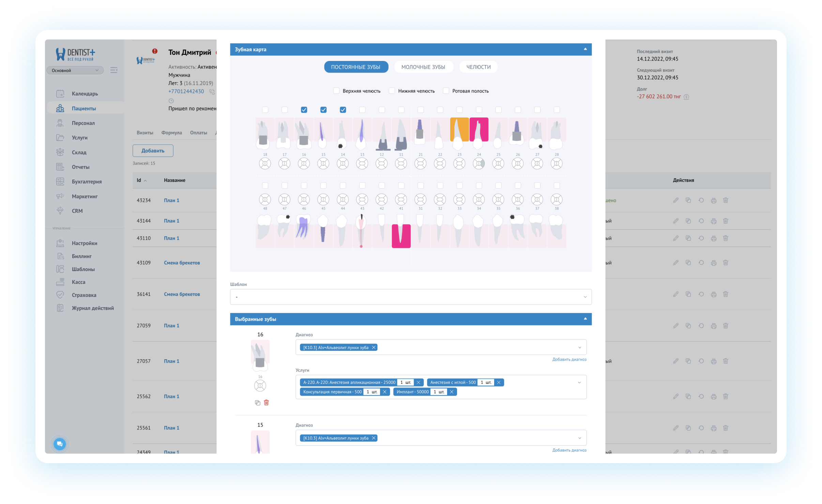Image resolution: width=822 pixels, height=504 pixels.
Task: Switch to the Молочные зубы tab
Action: pyautogui.click(x=423, y=67)
